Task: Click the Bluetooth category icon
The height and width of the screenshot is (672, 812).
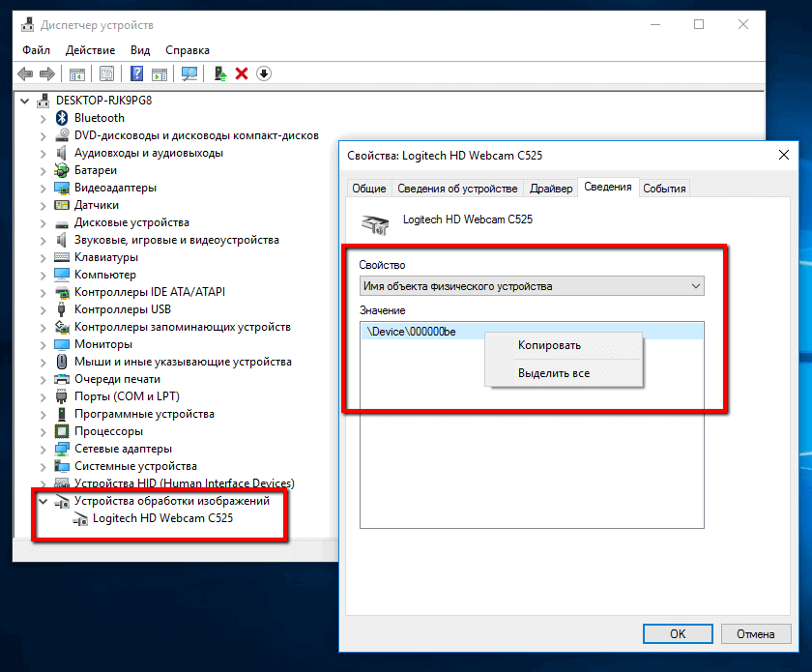Action: 62,118
